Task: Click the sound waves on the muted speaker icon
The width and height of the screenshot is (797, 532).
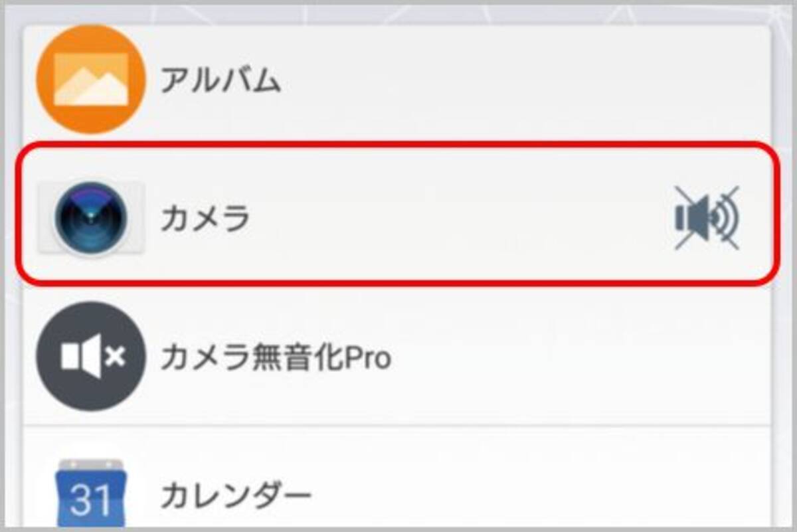Action: (727, 218)
